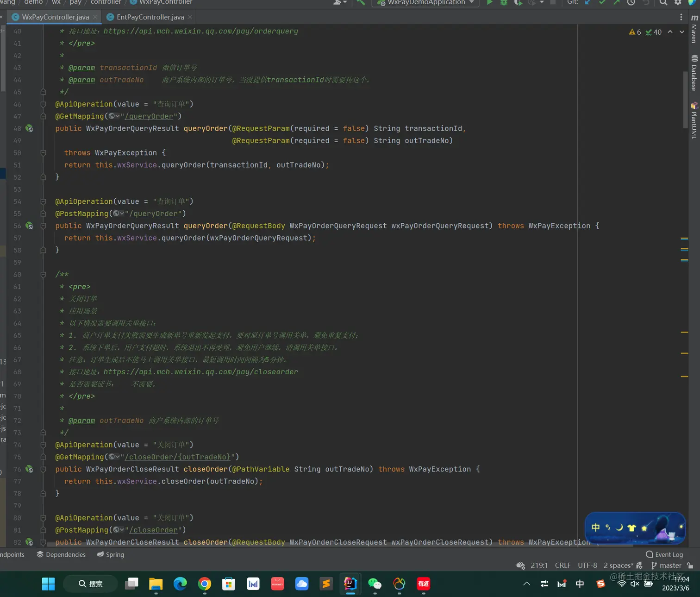
Task: Toggle Chinese/English mode on floating IME bar
Action: (596, 528)
